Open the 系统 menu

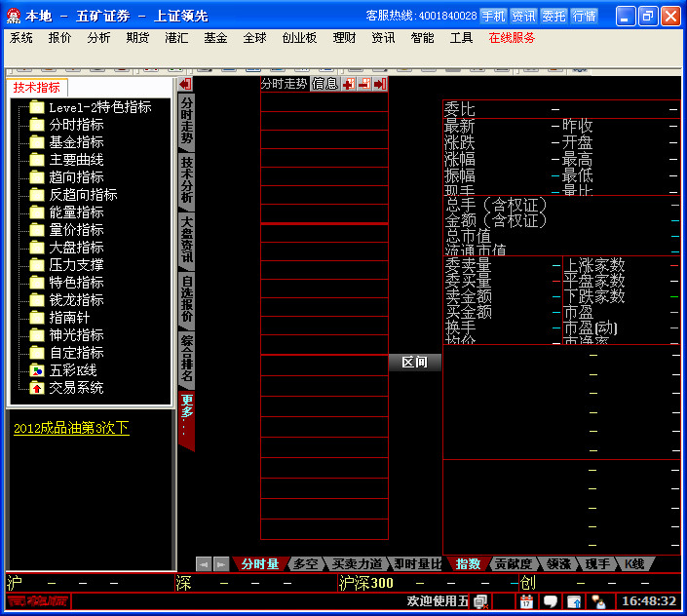coord(21,38)
